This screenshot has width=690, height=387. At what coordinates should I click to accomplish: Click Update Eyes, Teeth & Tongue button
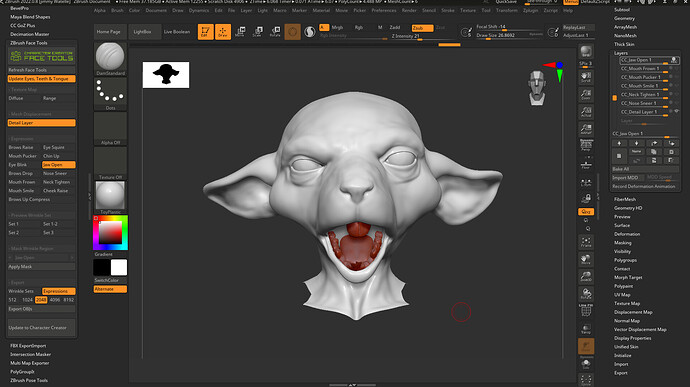coord(41,79)
